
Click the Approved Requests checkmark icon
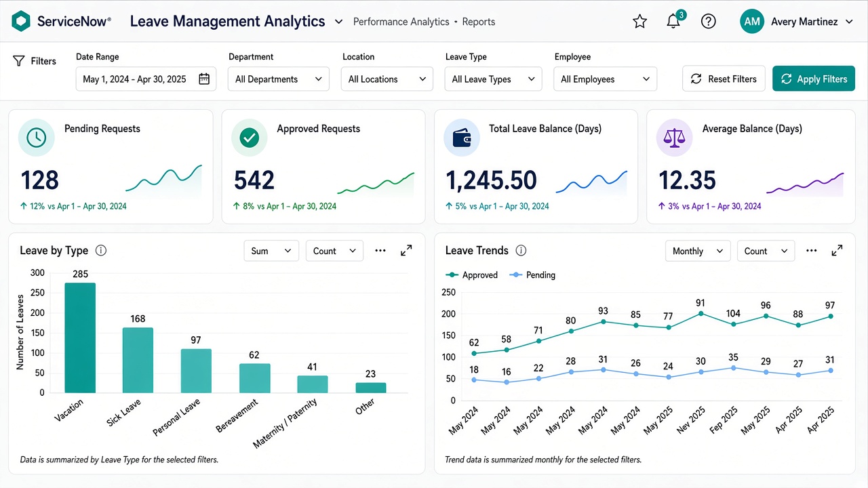249,138
